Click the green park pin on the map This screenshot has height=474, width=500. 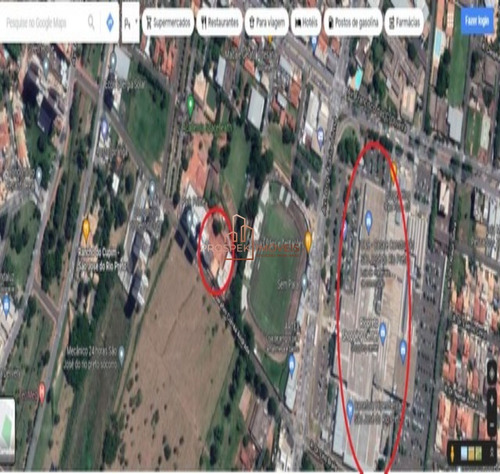(190, 104)
